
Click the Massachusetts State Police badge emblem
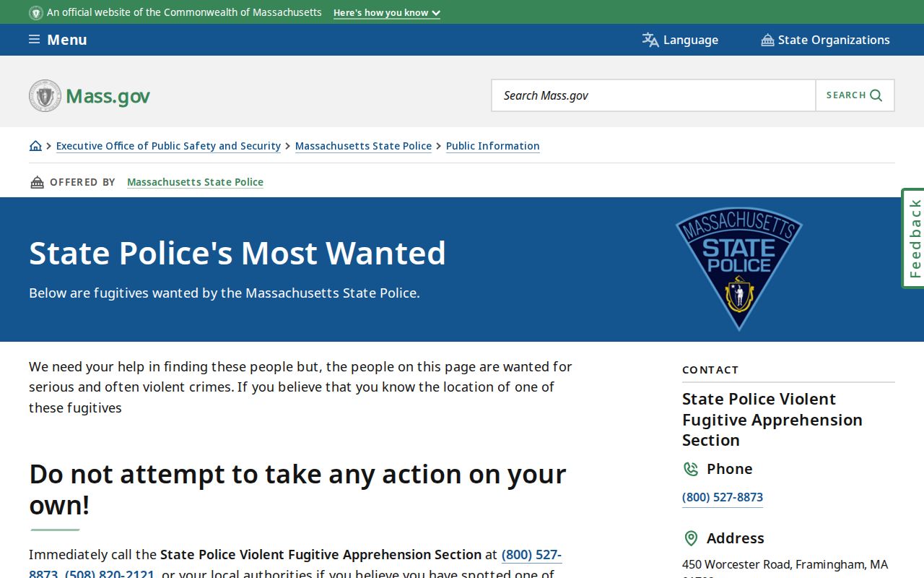tap(738, 269)
